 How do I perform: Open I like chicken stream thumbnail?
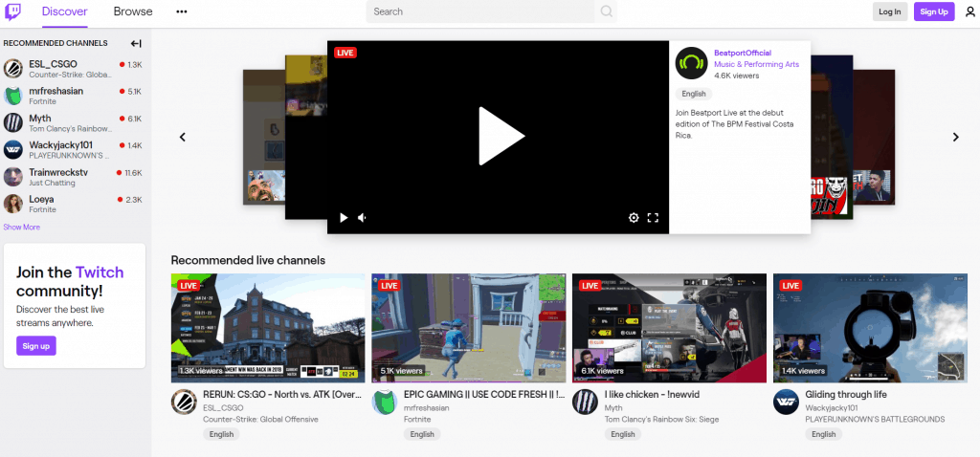[669, 328]
